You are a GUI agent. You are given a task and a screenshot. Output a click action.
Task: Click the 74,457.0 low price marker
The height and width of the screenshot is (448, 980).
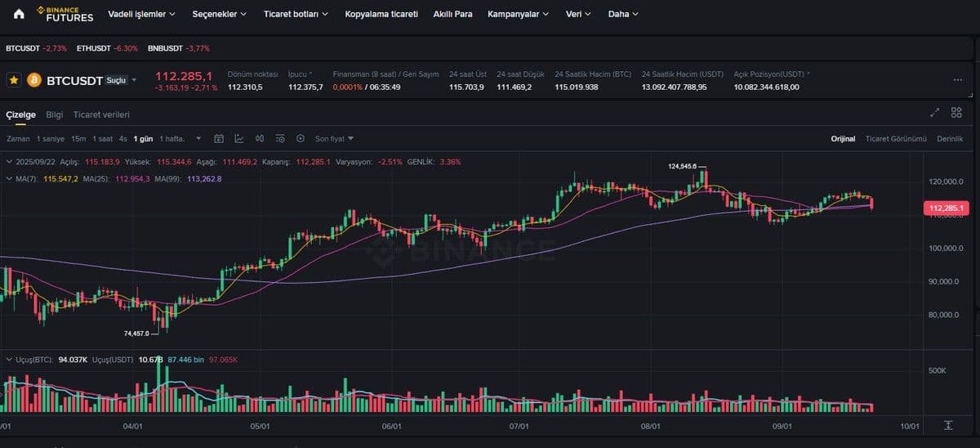137,334
